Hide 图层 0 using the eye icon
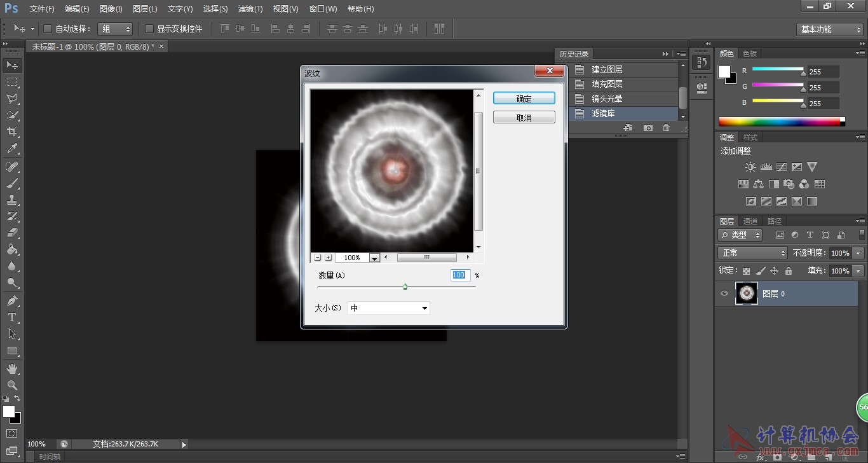The width and height of the screenshot is (868, 463). tap(724, 294)
